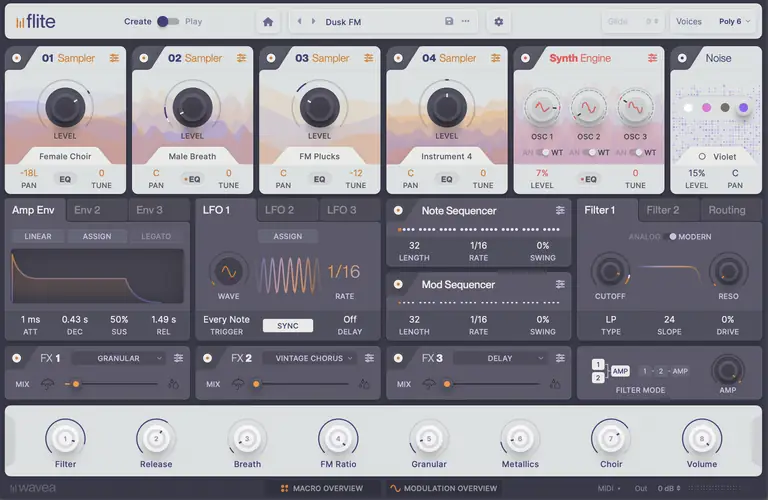Click the Filter macro knob 1
The height and width of the screenshot is (500, 768).
65,439
